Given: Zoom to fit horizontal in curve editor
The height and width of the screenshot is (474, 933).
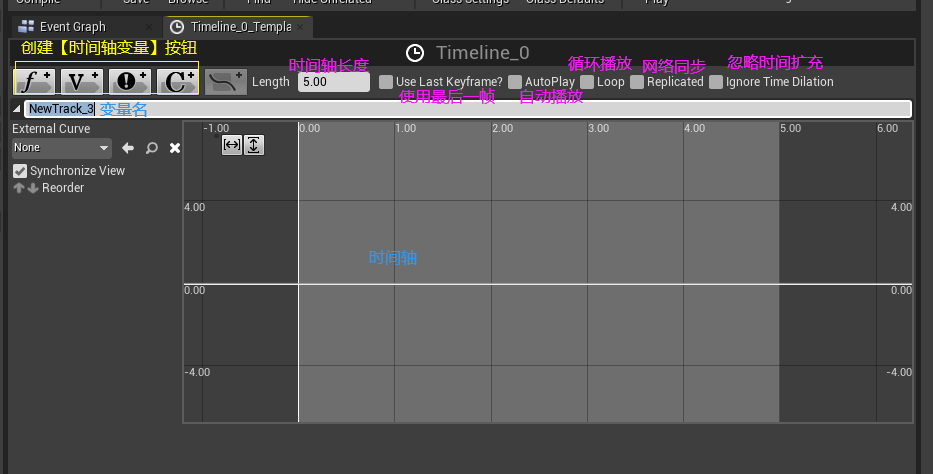Looking at the screenshot, I should (x=231, y=145).
